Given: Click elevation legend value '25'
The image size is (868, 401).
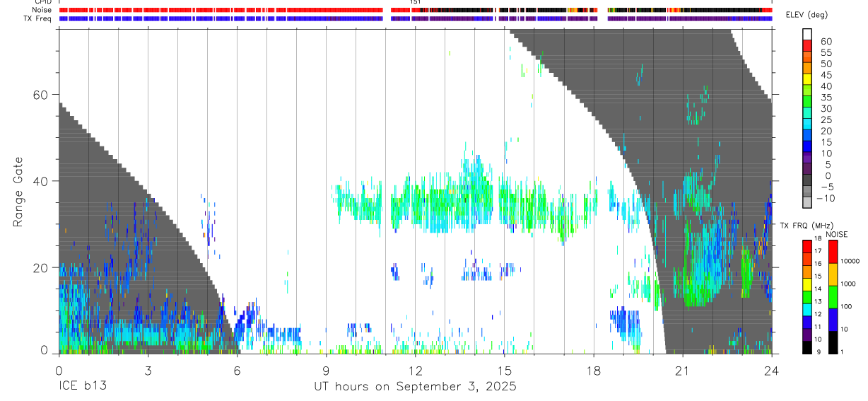Looking at the screenshot, I should click(x=825, y=120).
